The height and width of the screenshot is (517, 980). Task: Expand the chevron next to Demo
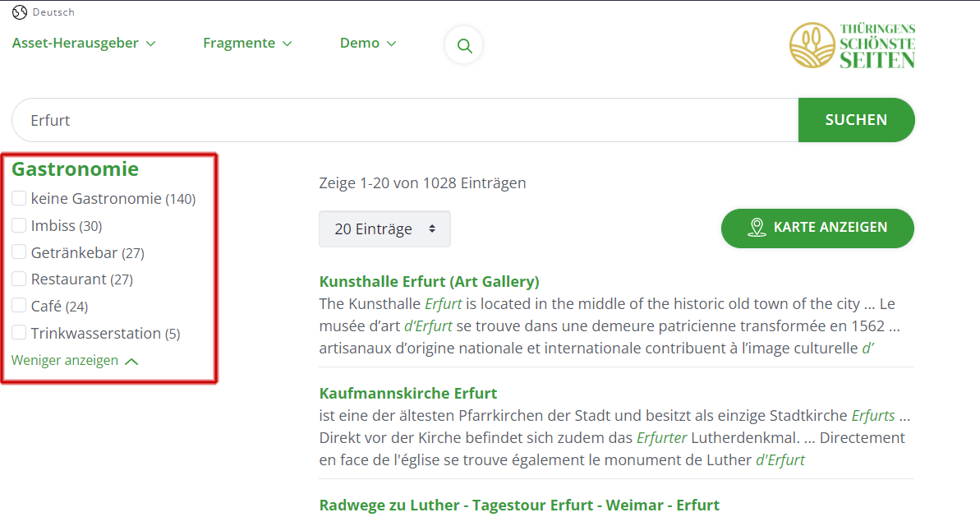(391, 44)
